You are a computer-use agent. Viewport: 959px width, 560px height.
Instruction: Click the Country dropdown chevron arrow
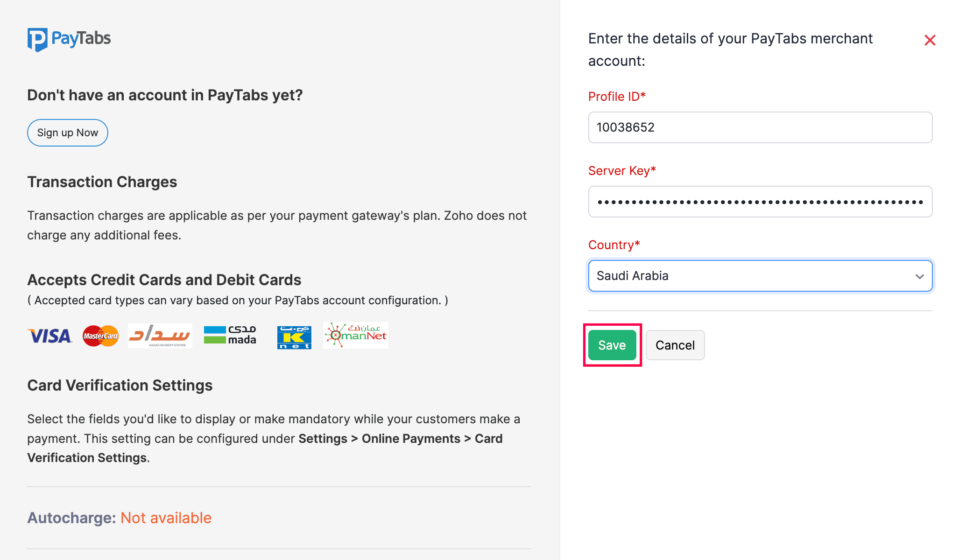[918, 276]
